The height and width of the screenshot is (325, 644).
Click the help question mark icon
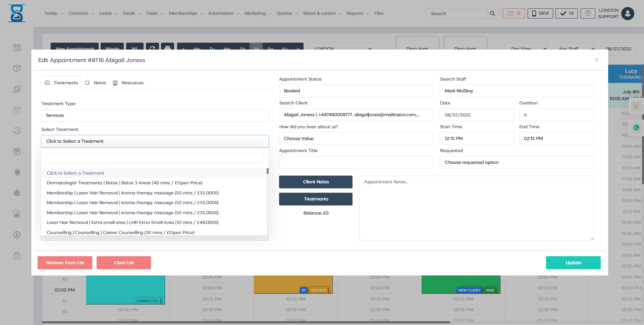click(x=588, y=13)
